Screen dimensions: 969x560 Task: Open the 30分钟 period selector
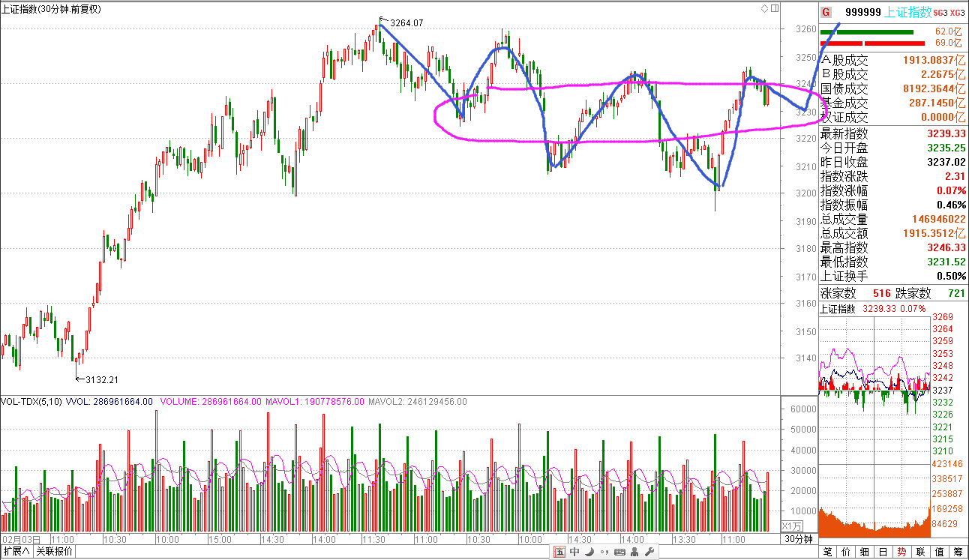coord(799,539)
